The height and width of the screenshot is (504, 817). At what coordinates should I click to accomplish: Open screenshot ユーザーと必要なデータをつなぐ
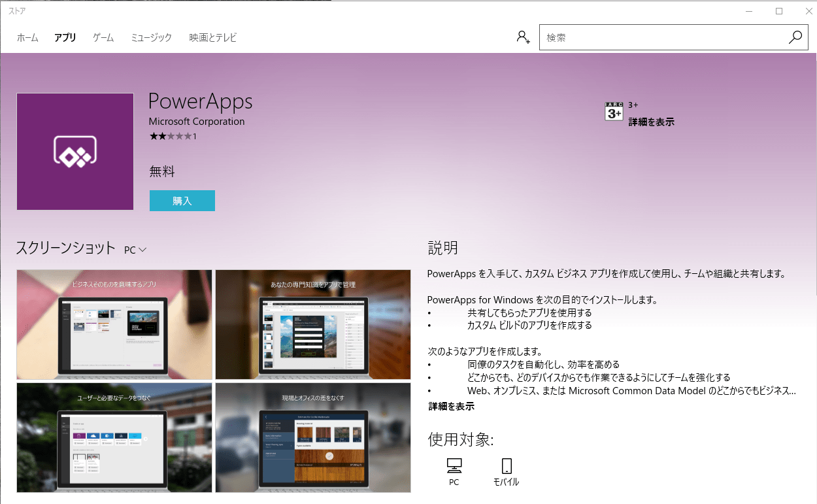(x=114, y=437)
